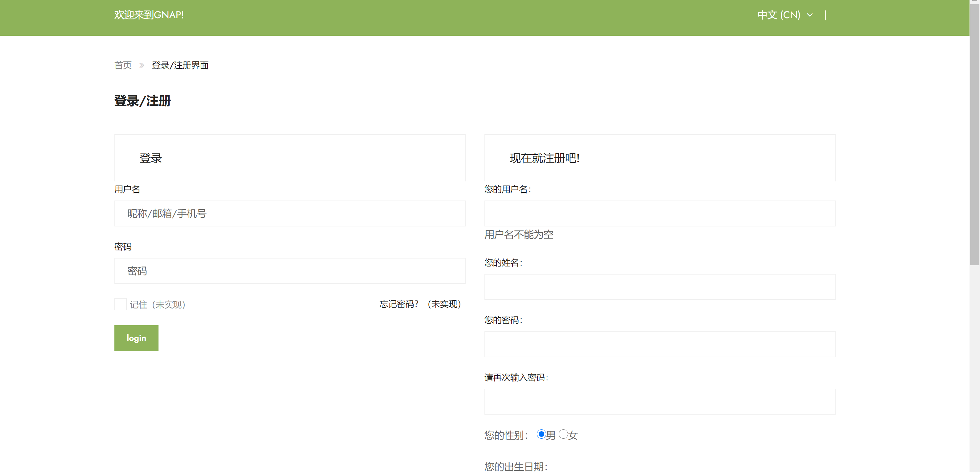Click the 登录 panel heading

[x=151, y=158]
